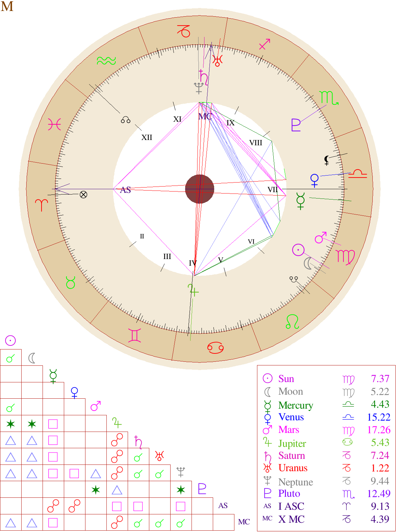
Task: Click house III label in the wheel
Action: click(x=167, y=256)
